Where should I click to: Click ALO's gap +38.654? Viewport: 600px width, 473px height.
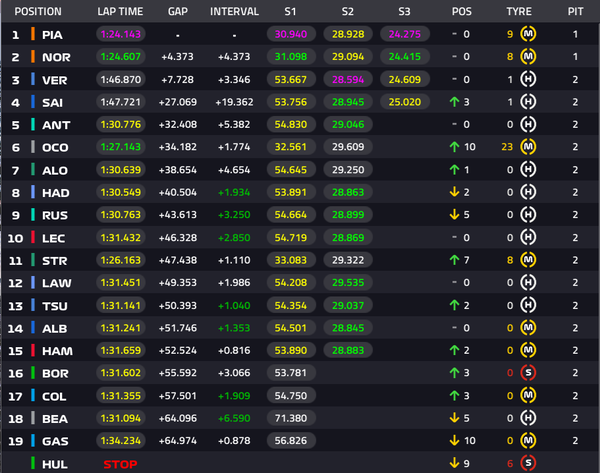coord(178,170)
